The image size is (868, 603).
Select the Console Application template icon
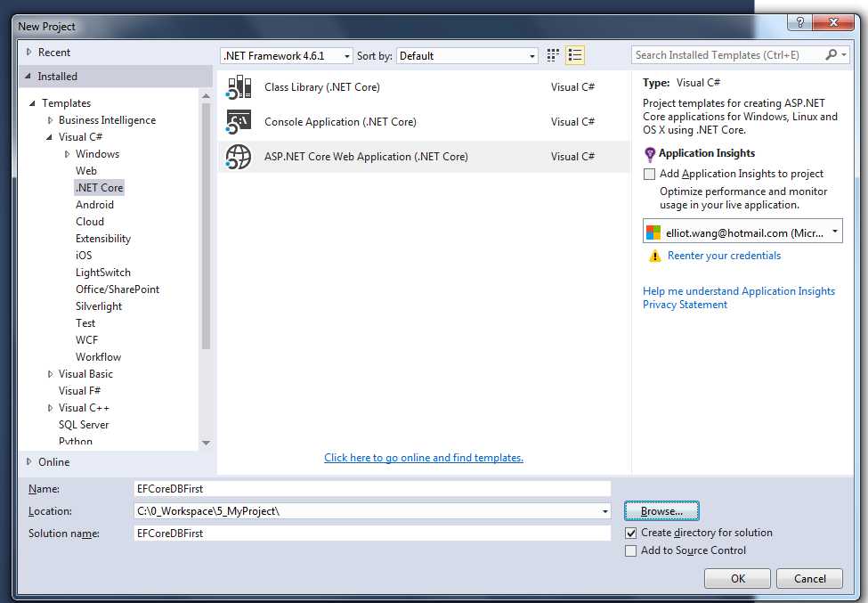point(239,122)
